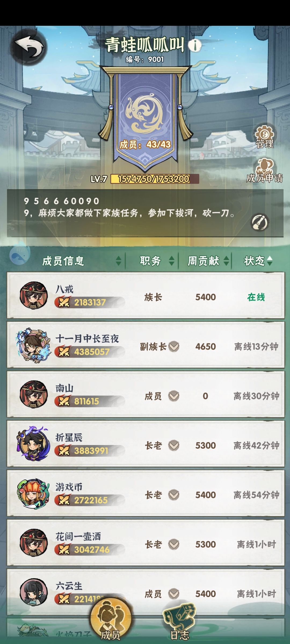Expand role dropdown for 南山
Image resolution: width=290 pixels, height=644 pixels.
tap(174, 396)
